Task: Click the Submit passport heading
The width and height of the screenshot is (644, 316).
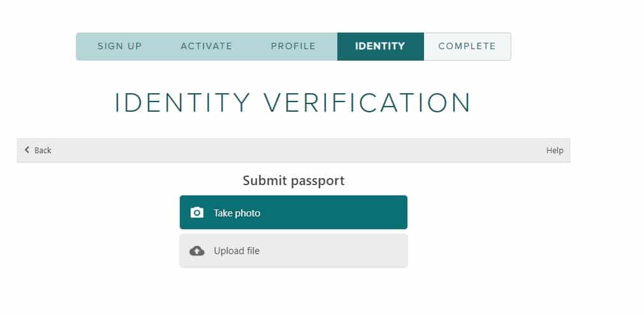Action: [x=293, y=181]
